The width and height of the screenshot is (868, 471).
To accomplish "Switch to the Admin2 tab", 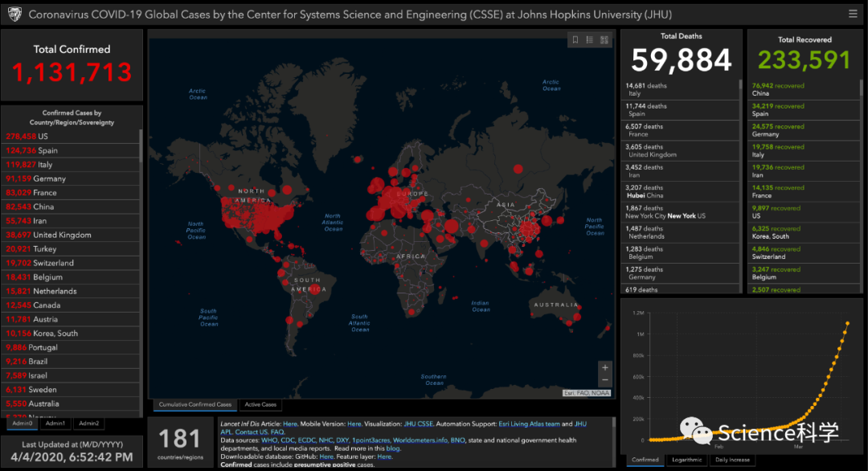I will pyautogui.click(x=88, y=424).
